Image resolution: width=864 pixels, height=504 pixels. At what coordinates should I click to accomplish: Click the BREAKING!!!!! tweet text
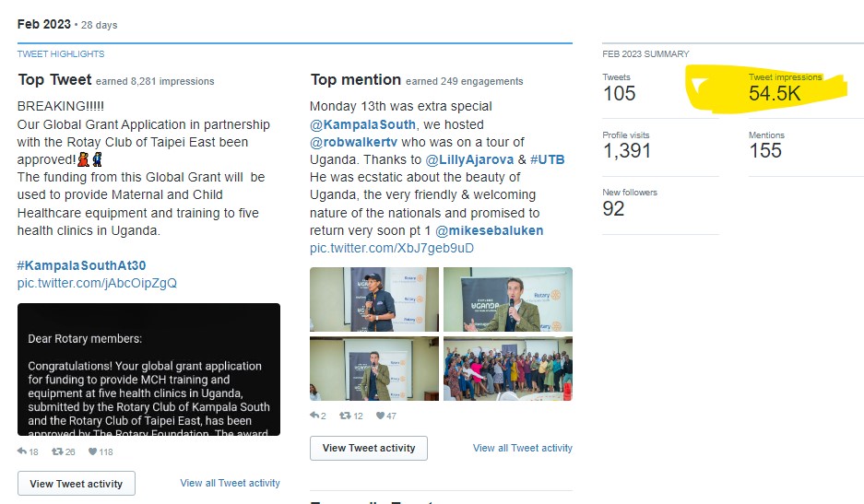tap(61, 106)
